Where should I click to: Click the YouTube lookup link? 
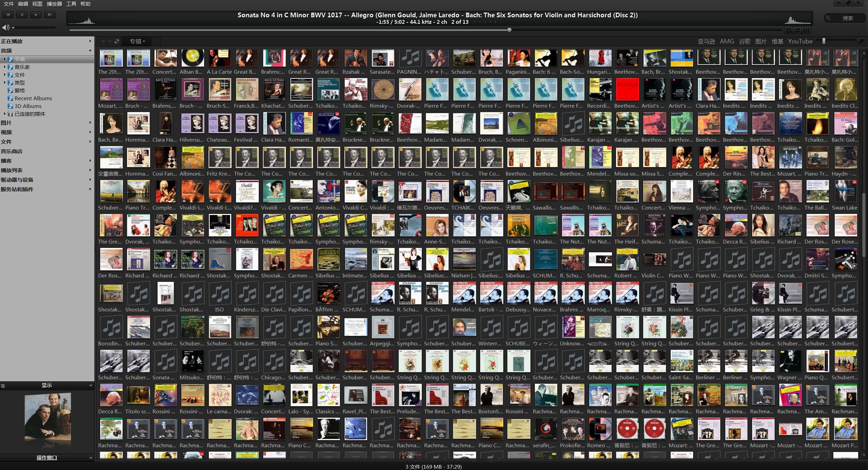(800, 41)
